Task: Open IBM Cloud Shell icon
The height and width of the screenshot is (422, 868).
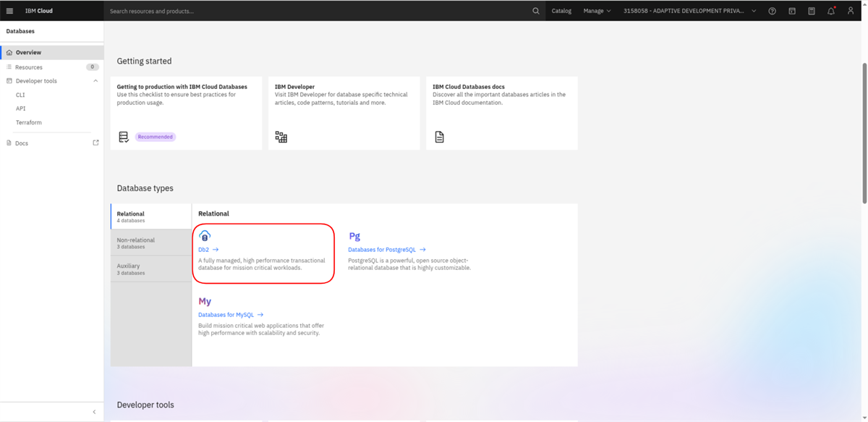Action: (x=792, y=11)
